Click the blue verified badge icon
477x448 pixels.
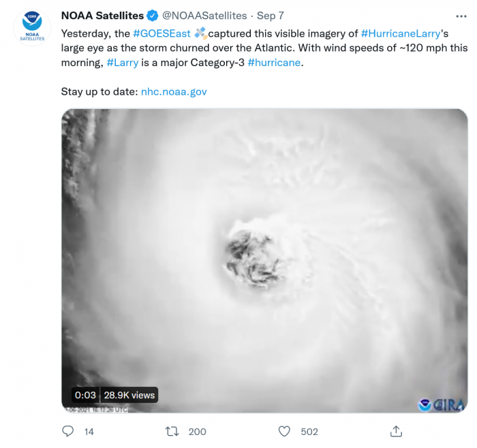pos(153,16)
